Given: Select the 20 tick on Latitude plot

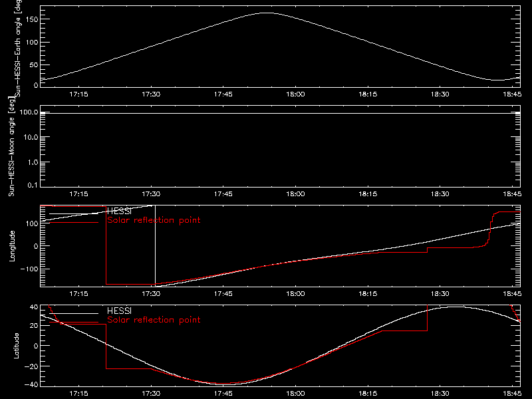Looking at the screenshot, I should [34, 326].
